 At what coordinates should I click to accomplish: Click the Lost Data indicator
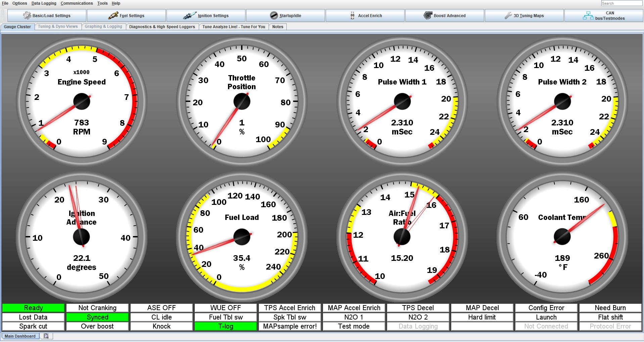coord(33,317)
